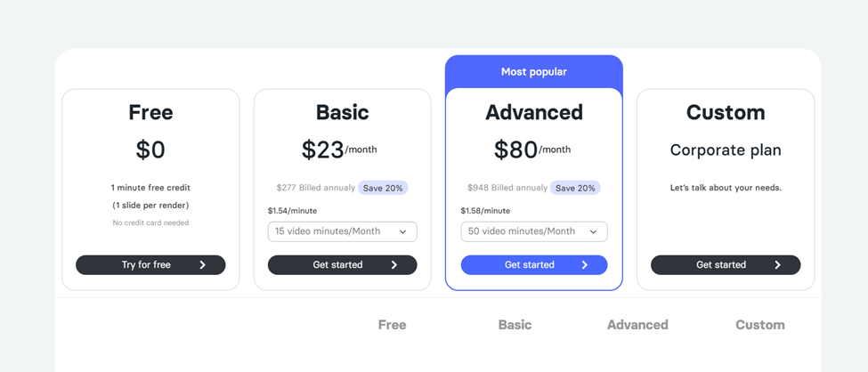Click Save 20% badge on Basic plan

click(383, 188)
